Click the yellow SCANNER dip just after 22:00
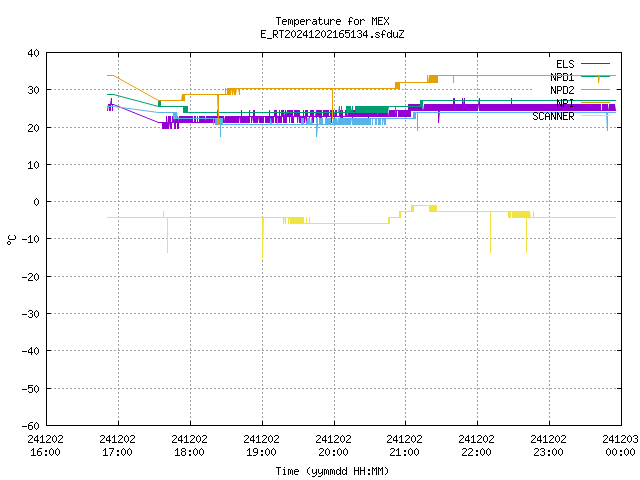Screen dimensions: 640x480 tap(490, 232)
